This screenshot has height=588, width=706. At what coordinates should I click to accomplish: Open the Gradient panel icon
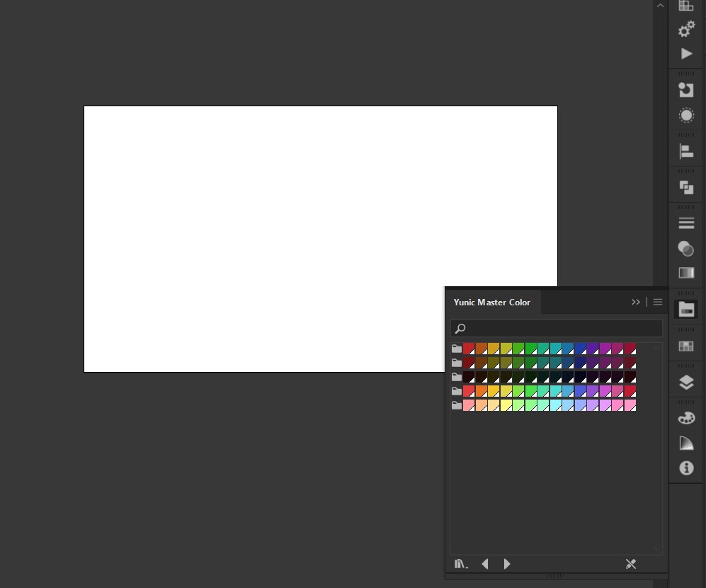(686, 273)
